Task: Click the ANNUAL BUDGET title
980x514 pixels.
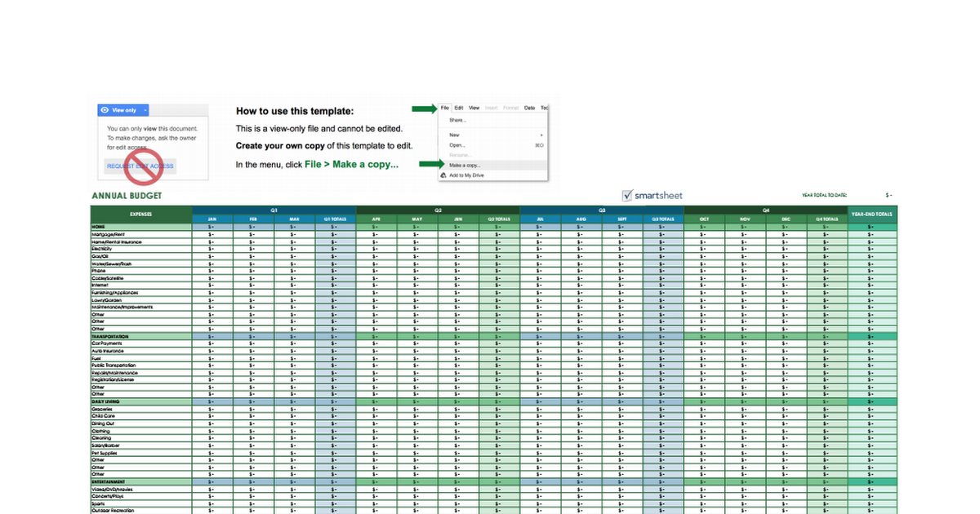Action: (x=127, y=196)
